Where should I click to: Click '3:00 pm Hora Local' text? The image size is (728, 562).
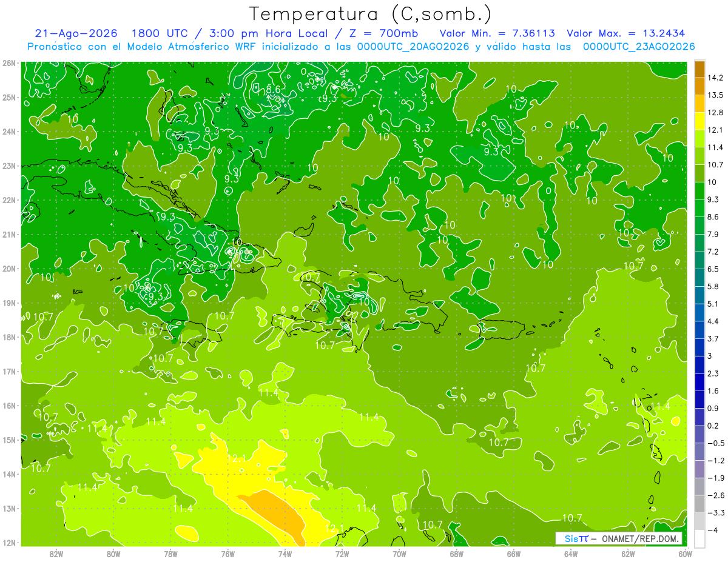pyautogui.click(x=268, y=33)
